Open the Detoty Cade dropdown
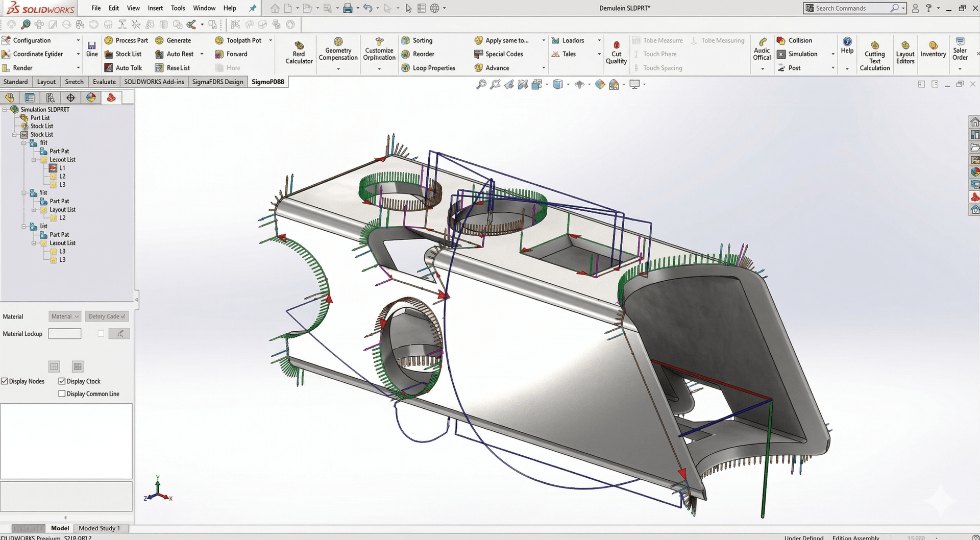Screen dimensions: 980x540 107,316
